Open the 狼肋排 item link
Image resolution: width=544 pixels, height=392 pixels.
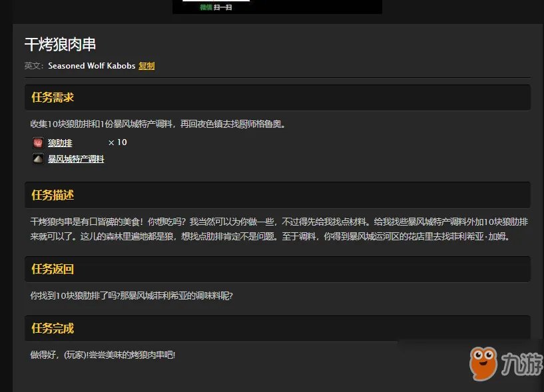[60, 142]
